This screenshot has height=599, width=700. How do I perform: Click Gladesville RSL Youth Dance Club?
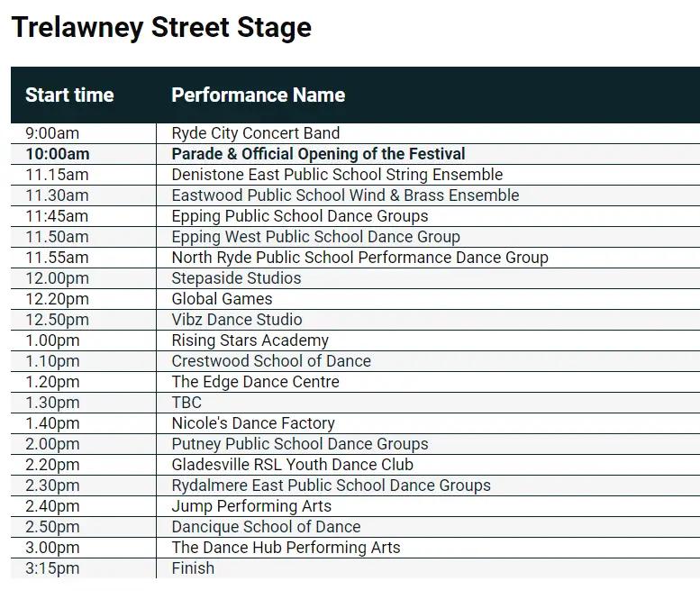293,465
